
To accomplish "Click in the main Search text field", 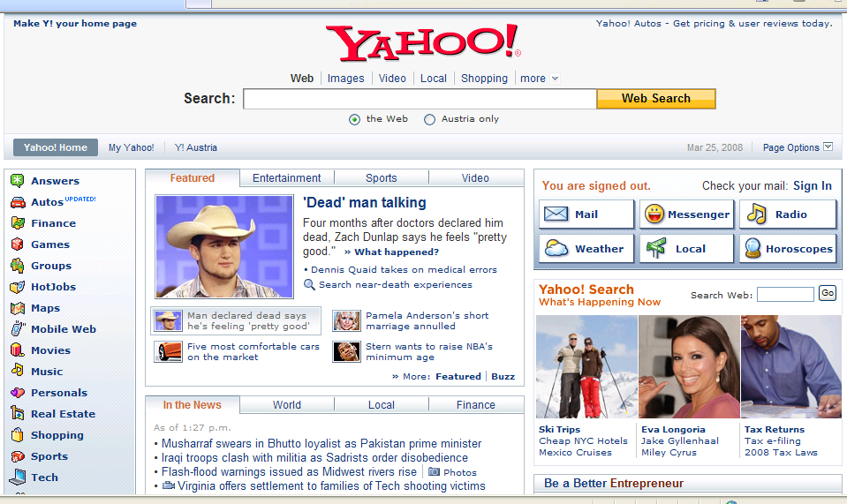I will click(x=420, y=99).
